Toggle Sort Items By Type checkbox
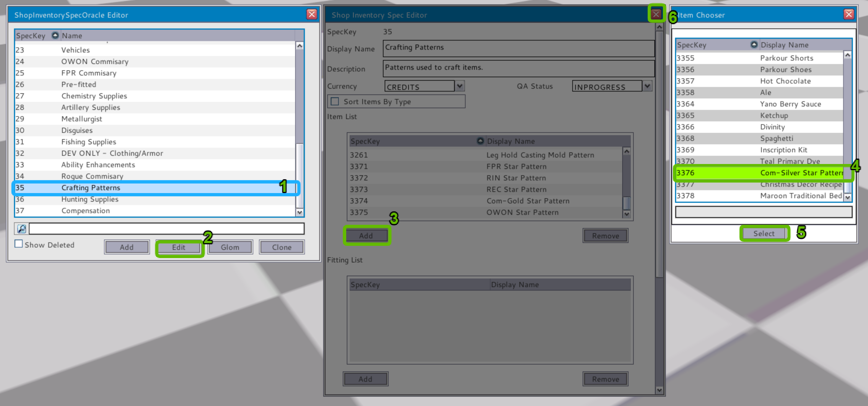 335,101
